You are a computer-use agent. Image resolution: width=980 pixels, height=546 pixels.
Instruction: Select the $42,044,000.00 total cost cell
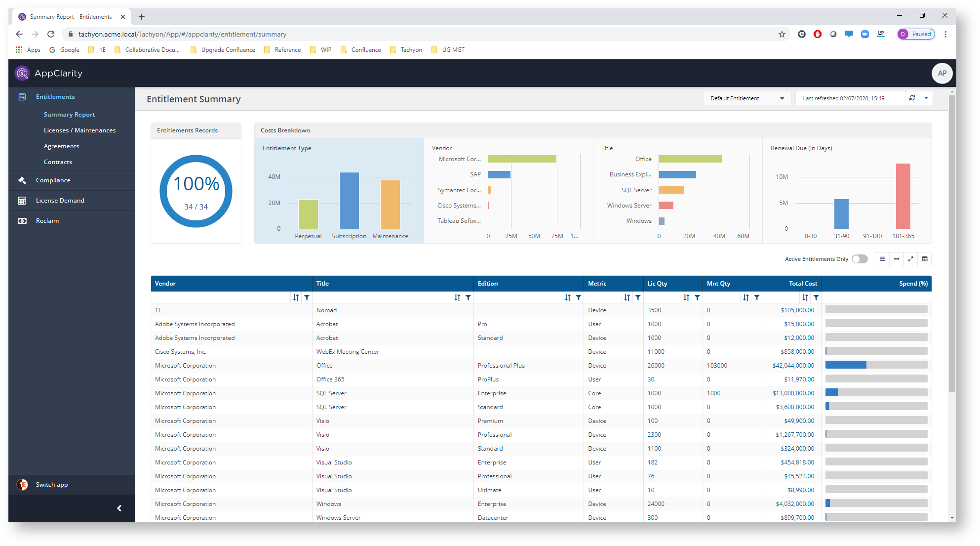791,366
